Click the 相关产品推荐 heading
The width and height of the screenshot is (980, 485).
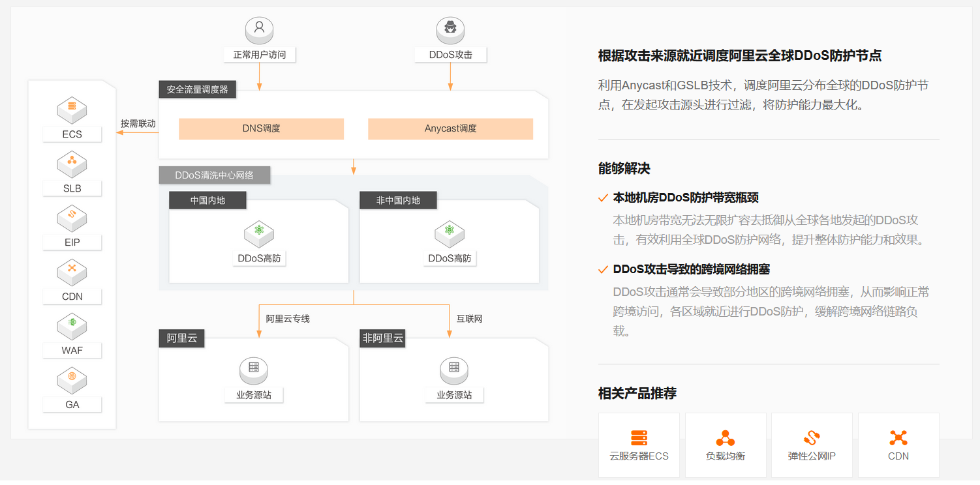click(x=637, y=393)
